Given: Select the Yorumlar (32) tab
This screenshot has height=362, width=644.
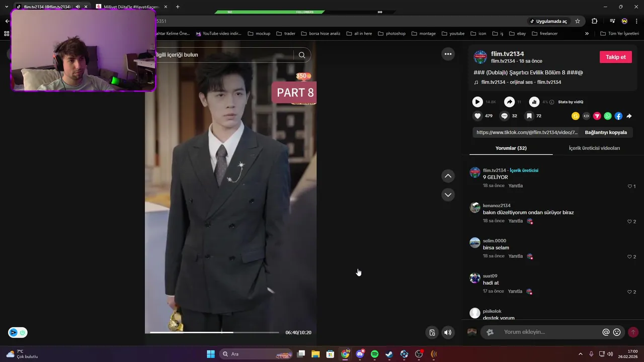Looking at the screenshot, I should [511, 148].
